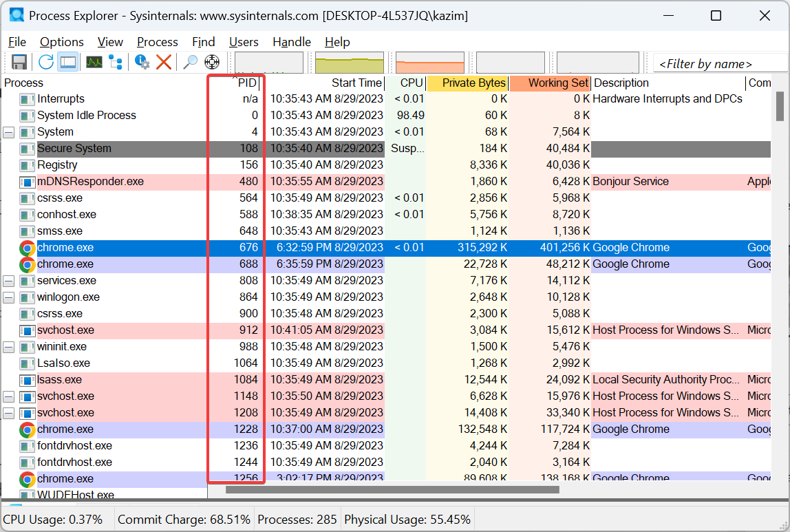Click the CPU Usage status bar entry
The height and width of the screenshot is (532, 790).
[x=53, y=520]
